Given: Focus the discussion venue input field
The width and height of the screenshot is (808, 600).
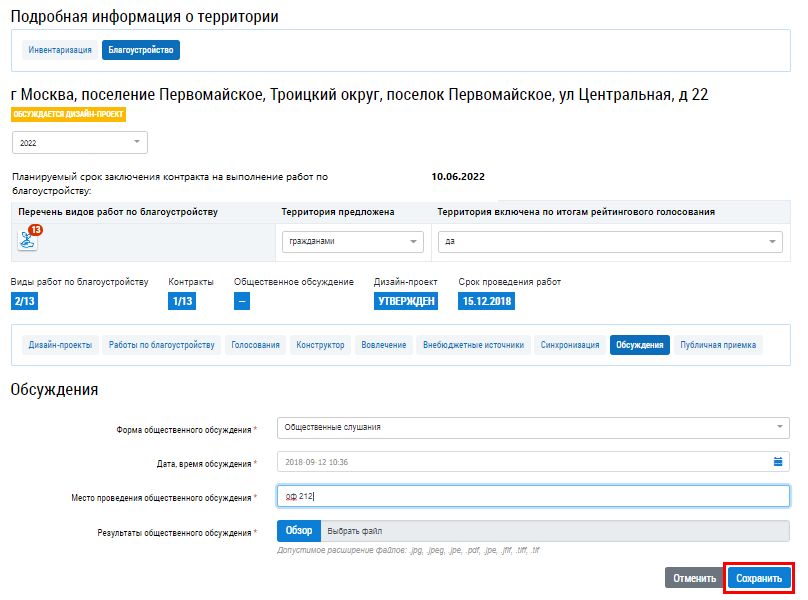Looking at the screenshot, I should pos(532,497).
